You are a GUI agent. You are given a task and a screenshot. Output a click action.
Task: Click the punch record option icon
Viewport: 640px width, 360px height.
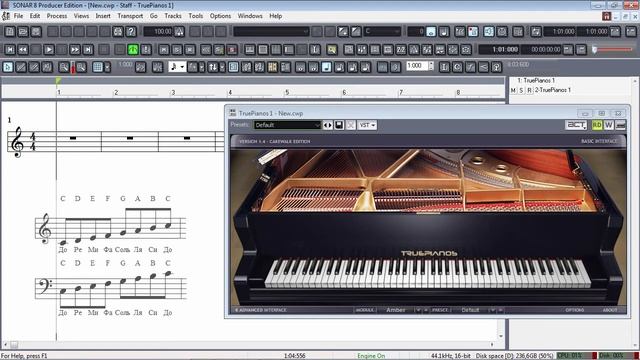[473, 31]
